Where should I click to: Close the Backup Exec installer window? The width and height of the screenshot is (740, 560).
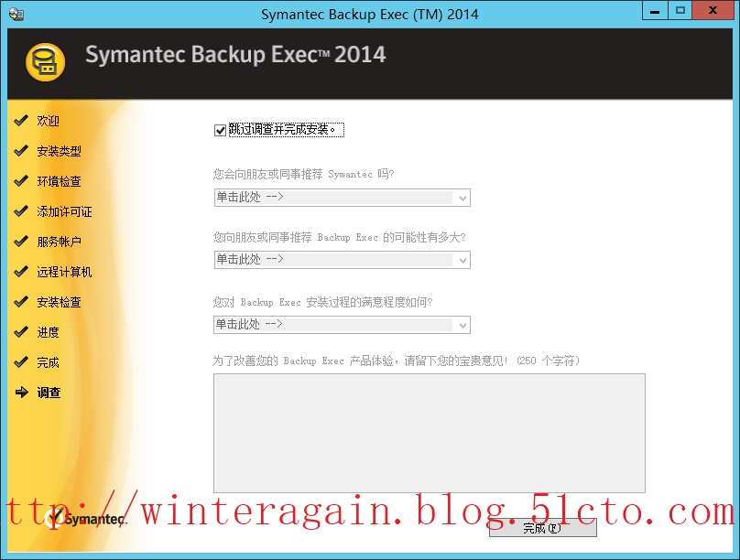tap(713, 10)
